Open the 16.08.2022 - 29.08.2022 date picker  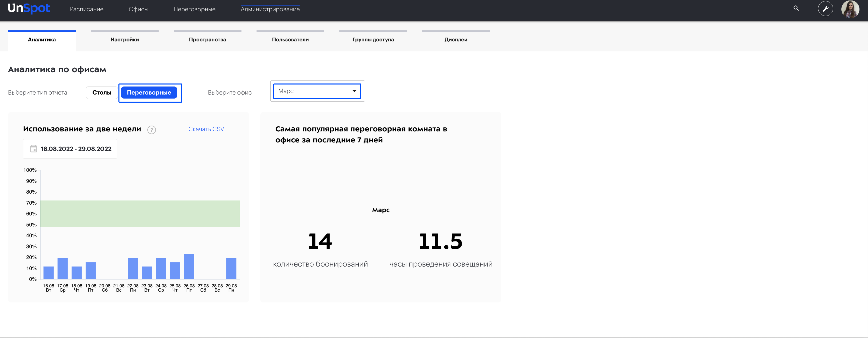click(70, 149)
